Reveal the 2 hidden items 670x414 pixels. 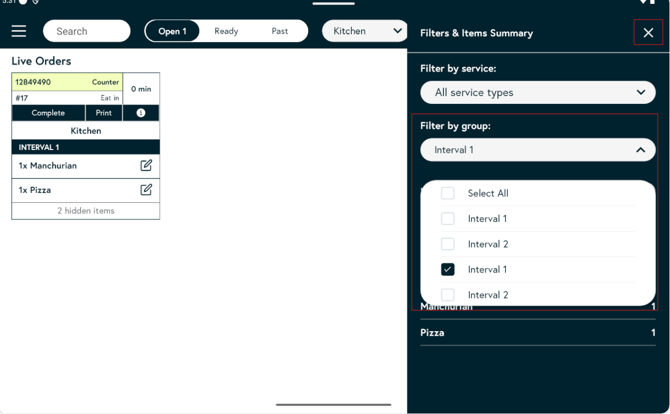pos(85,211)
